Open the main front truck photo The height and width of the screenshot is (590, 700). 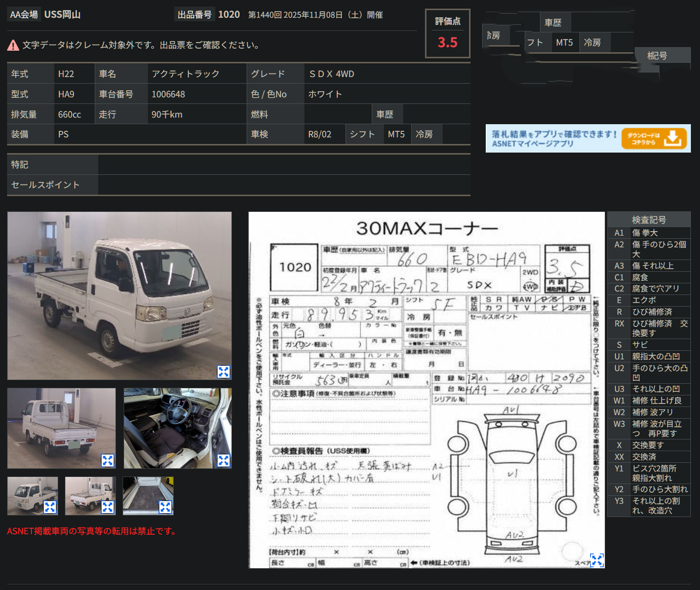point(120,296)
